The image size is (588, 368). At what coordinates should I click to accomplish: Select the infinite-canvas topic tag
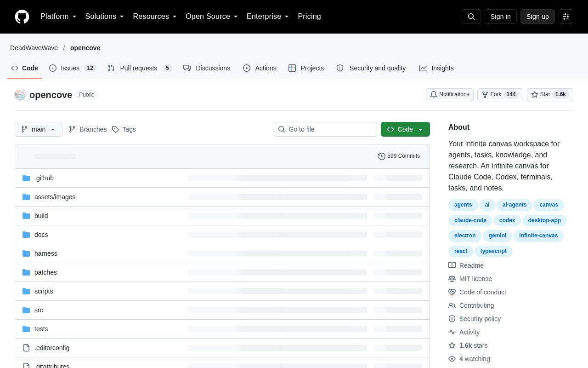[x=538, y=236]
